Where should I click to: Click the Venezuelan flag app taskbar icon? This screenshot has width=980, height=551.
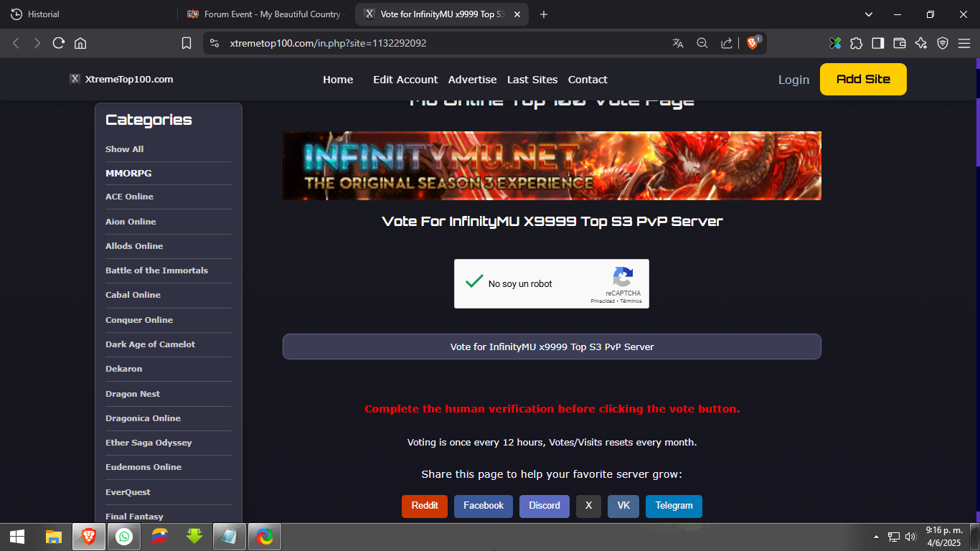159,537
